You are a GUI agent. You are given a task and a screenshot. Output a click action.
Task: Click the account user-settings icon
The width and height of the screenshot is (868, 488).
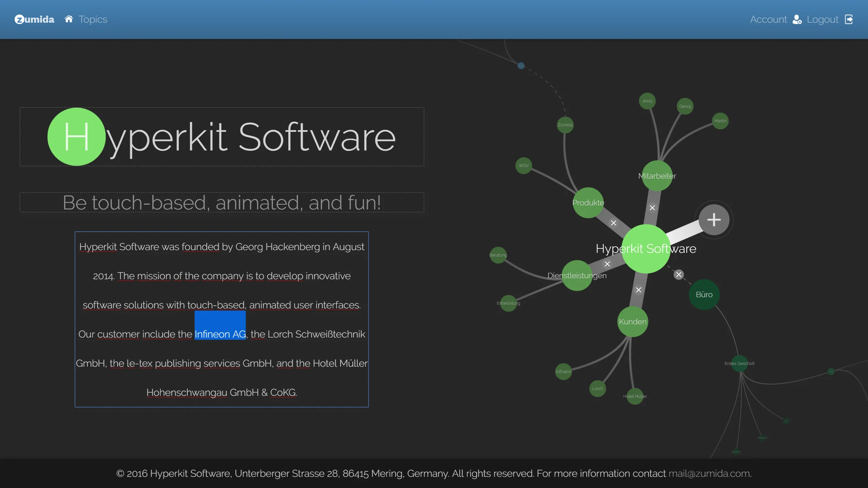[797, 19]
